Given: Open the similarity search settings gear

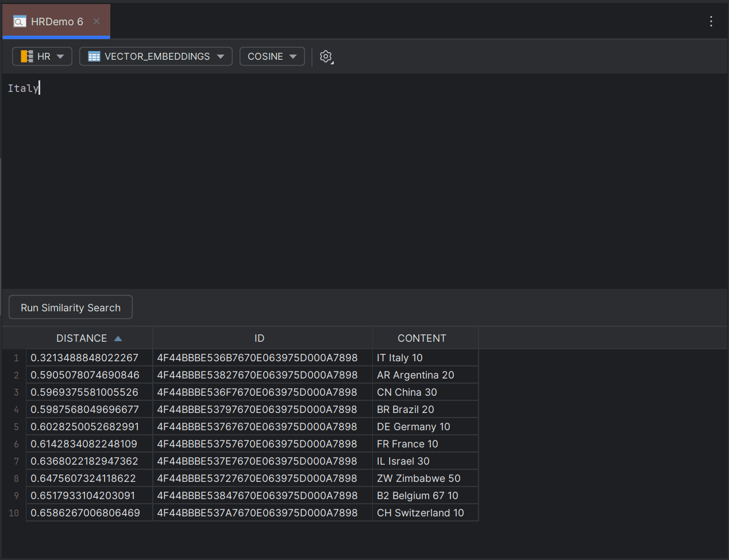Looking at the screenshot, I should tap(326, 56).
